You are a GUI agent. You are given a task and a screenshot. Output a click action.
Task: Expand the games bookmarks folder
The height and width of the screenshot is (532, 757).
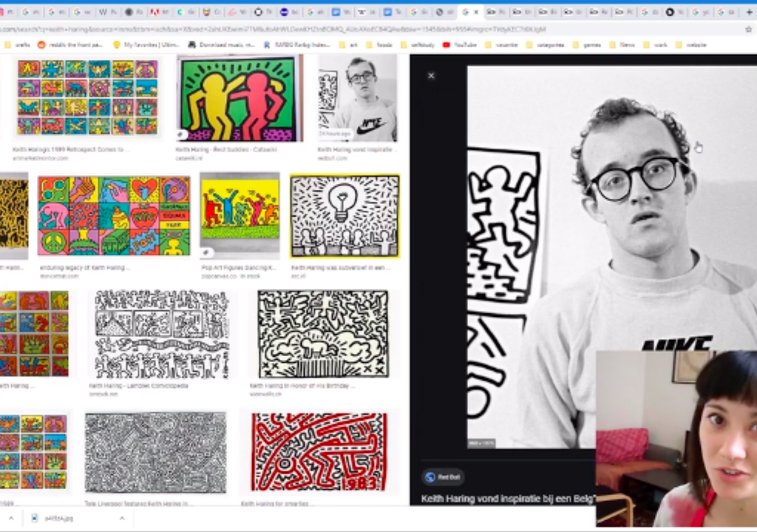pos(587,45)
